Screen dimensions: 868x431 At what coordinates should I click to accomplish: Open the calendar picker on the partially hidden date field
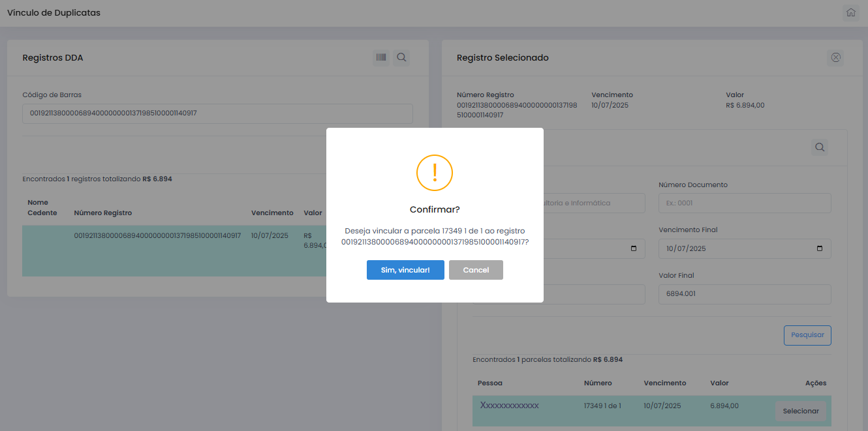(633, 248)
